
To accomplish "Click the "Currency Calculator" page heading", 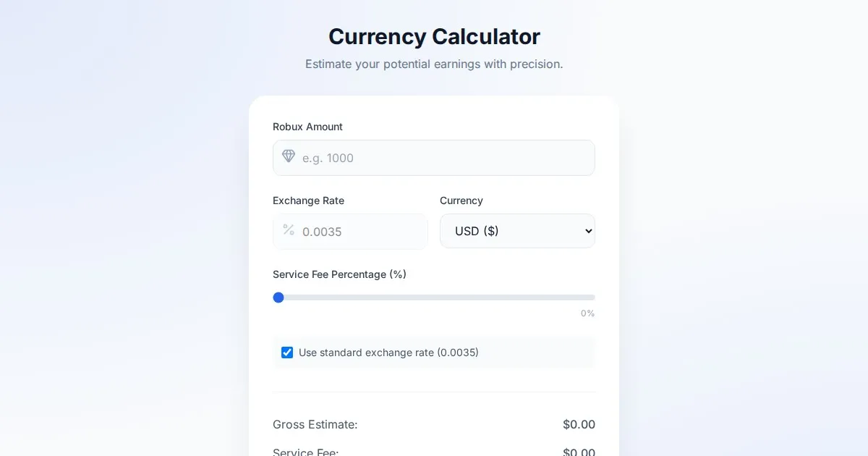I will pyautogui.click(x=434, y=36).
